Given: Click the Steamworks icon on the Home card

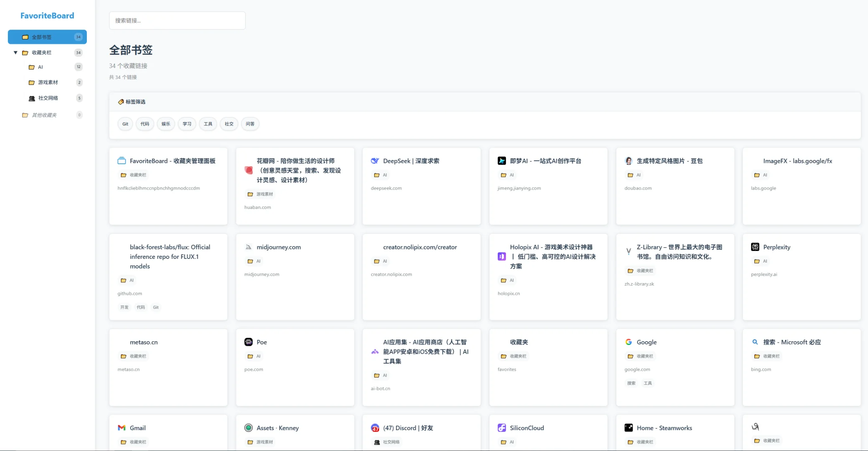Looking at the screenshot, I should click(628, 428).
